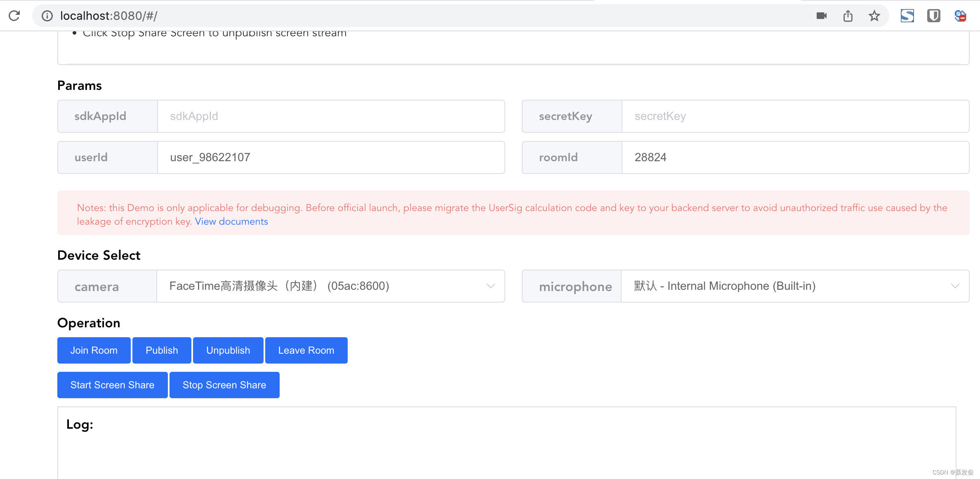
Task: Bookmark this page with the star icon
Action: (874, 16)
